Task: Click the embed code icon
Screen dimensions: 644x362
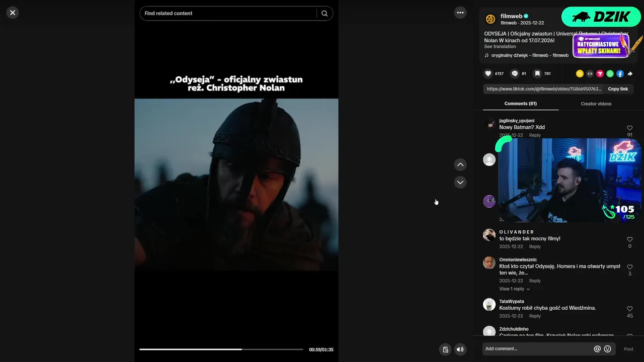Action: (x=590, y=73)
